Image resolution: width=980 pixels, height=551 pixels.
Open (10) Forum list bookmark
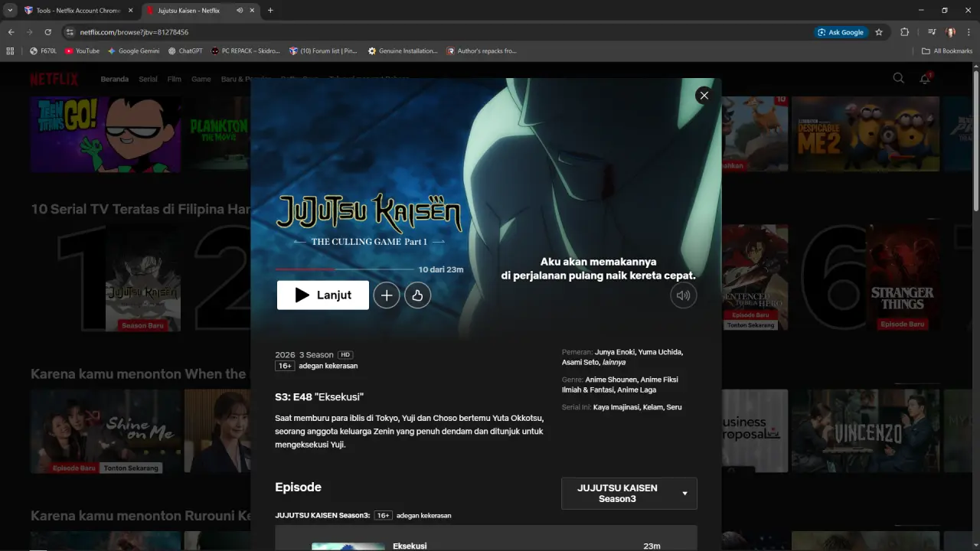pyautogui.click(x=323, y=51)
